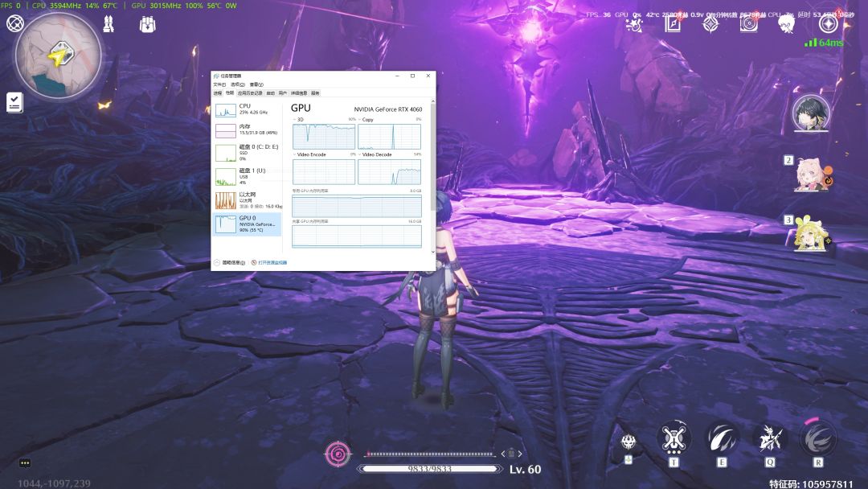Open the compass guidebook icon

point(673,24)
